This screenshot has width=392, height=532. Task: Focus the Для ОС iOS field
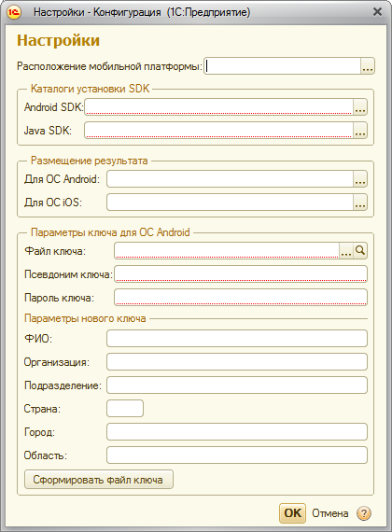[x=231, y=203]
